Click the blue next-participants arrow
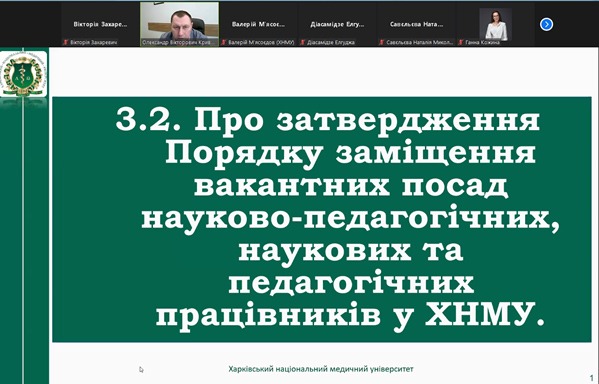 (546, 24)
